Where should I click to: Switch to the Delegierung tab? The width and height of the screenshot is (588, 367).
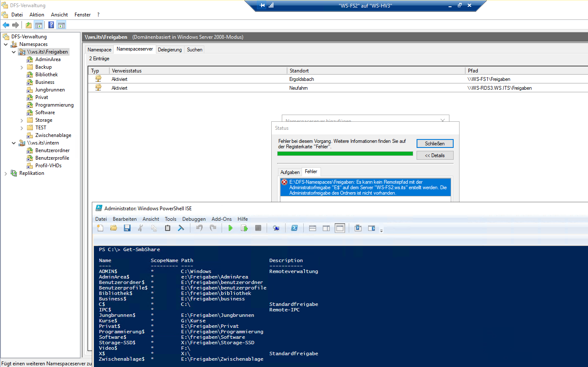pos(170,50)
